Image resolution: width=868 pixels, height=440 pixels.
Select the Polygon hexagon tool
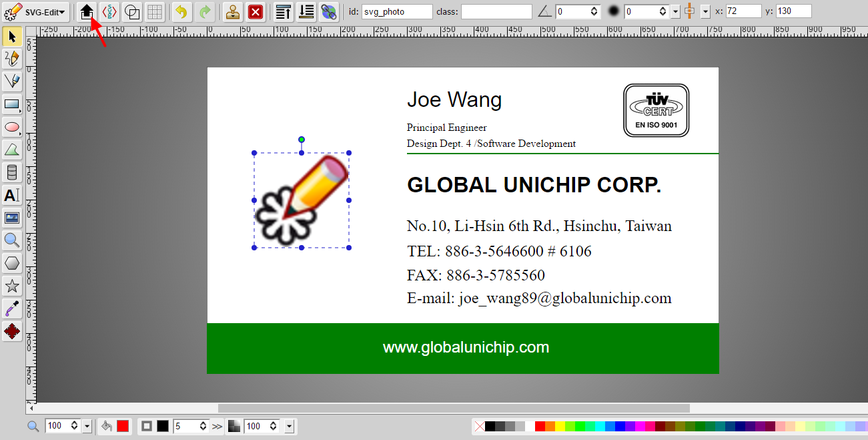[x=12, y=263]
